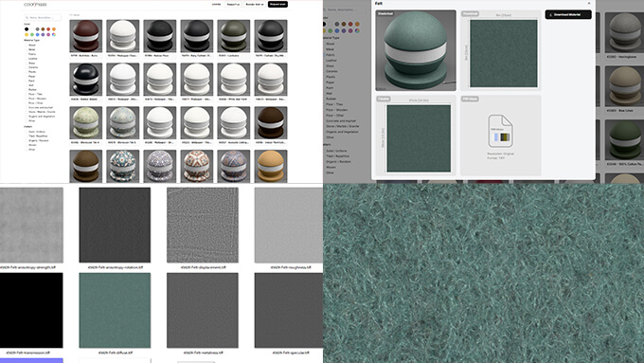The width and height of the screenshot is (644, 363).
Task: Click the large green felt fiber close-up image
Action: coord(483,273)
